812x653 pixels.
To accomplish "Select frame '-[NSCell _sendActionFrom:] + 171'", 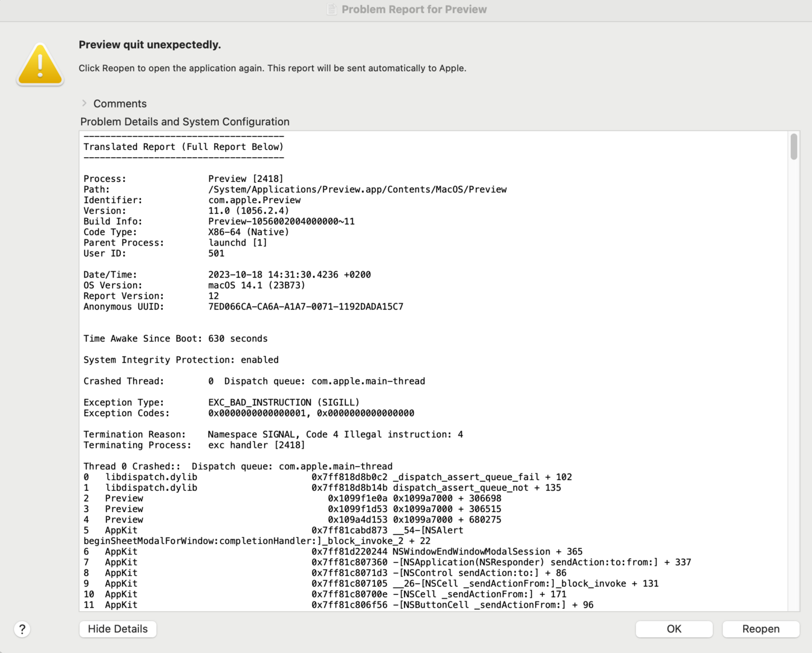I will point(480,594).
